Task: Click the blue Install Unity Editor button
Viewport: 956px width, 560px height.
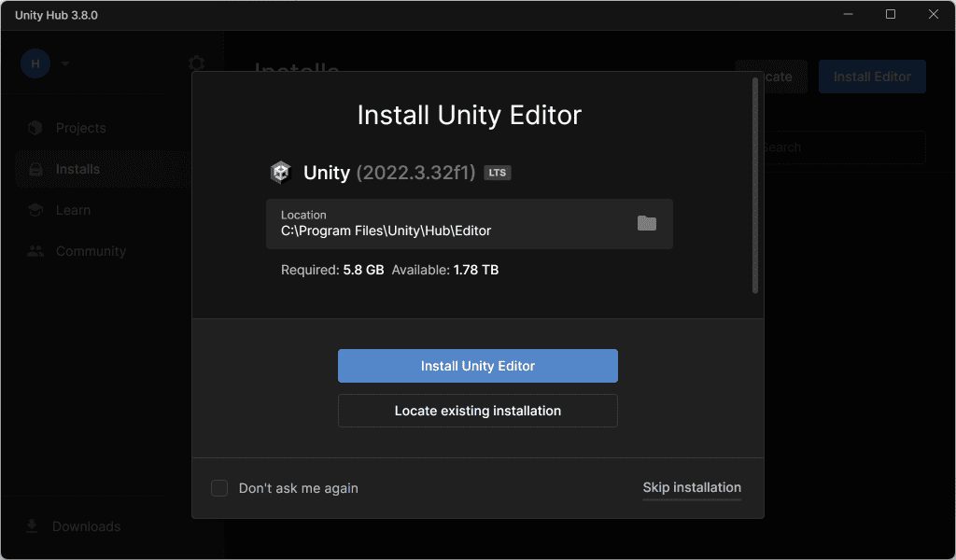Action: pyautogui.click(x=478, y=366)
